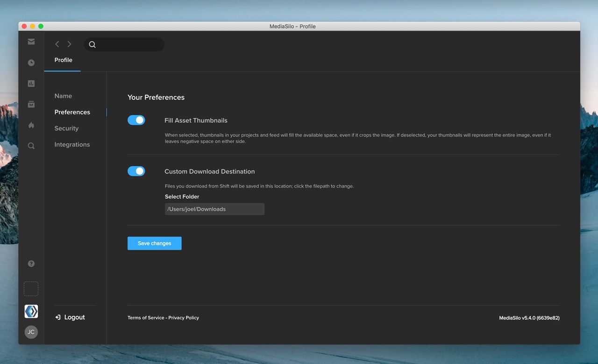Open the archive box icon in sidebar
This screenshot has width=598, height=364.
[31, 104]
